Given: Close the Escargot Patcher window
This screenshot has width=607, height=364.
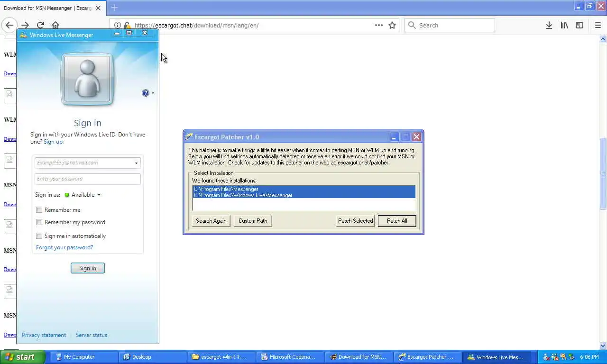Looking at the screenshot, I should 416,137.
